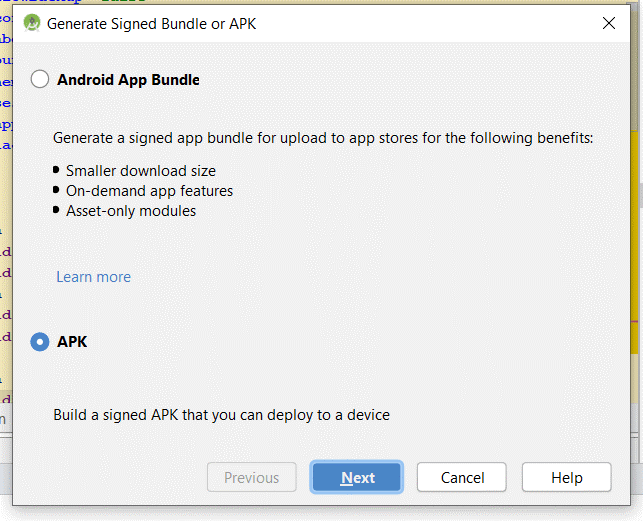Click the Smaller download size bullet
This screenshot has height=521, width=643.
141,171
